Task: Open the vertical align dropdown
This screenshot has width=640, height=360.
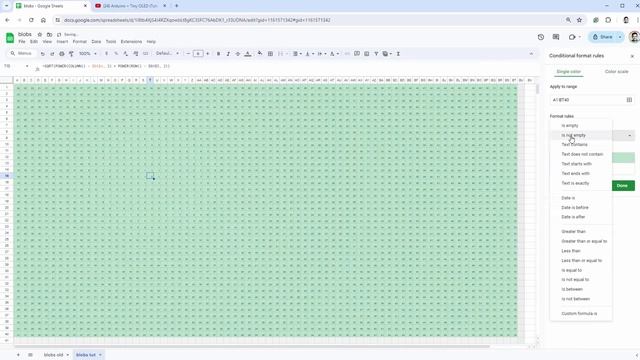Action: point(309,54)
